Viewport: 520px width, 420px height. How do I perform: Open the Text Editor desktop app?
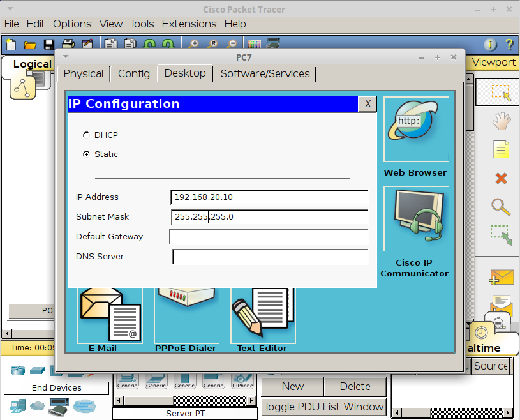coord(263,315)
